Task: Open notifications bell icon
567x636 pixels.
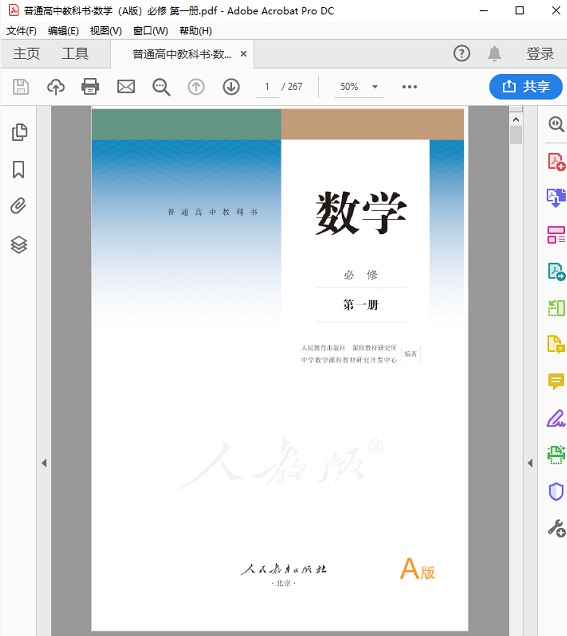Action: [494, 54]
